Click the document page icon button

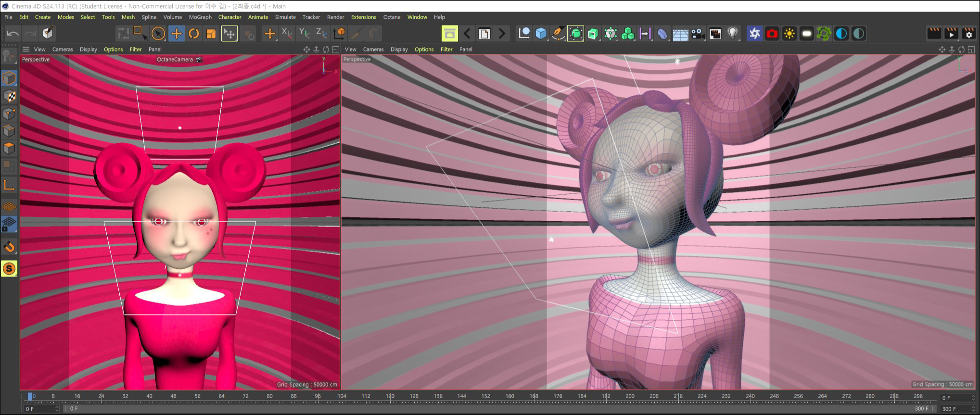(x=484, y=33)
